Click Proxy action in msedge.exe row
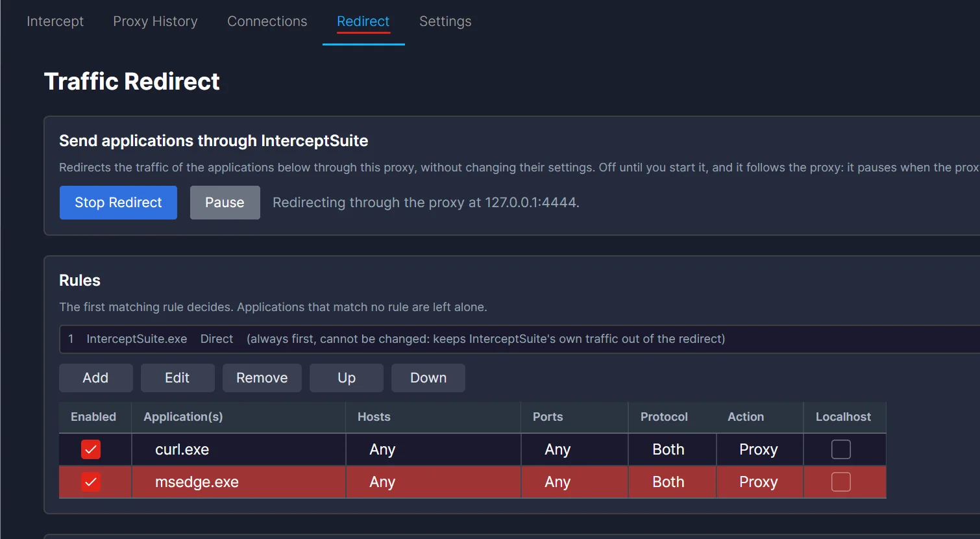980x539 pixels. [x=759, y=482]
